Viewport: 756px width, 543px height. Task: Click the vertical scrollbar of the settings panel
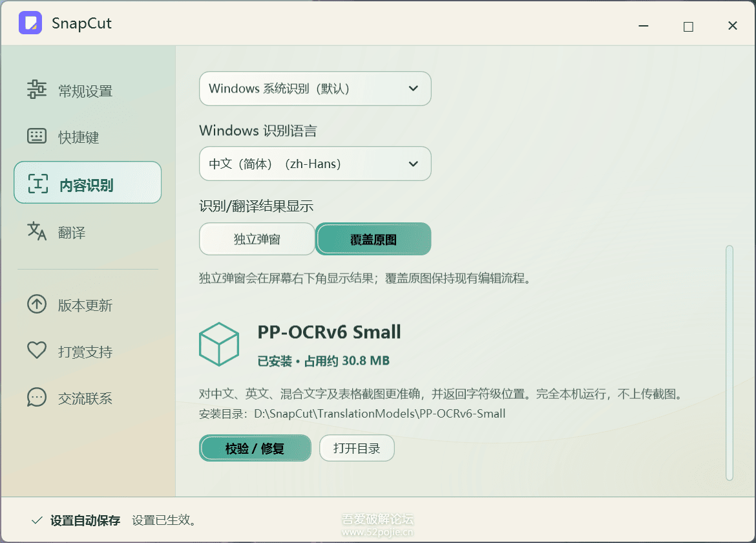tap(730, 363)
